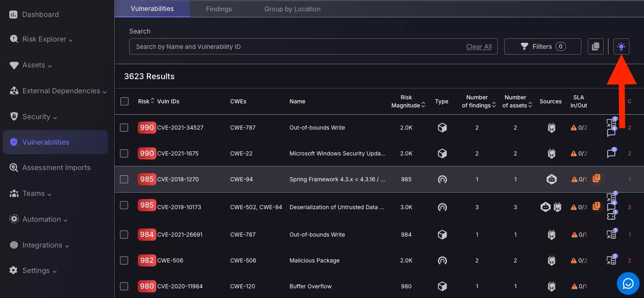
Task: Click type icon in Malicious Package row
Action: [x=442, y=260]
